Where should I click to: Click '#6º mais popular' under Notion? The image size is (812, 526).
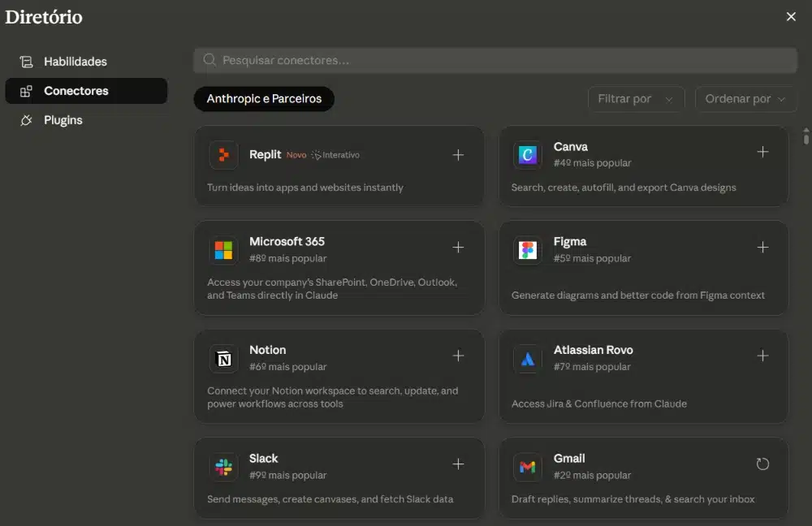pyautogui.click(x=288, y=367)
